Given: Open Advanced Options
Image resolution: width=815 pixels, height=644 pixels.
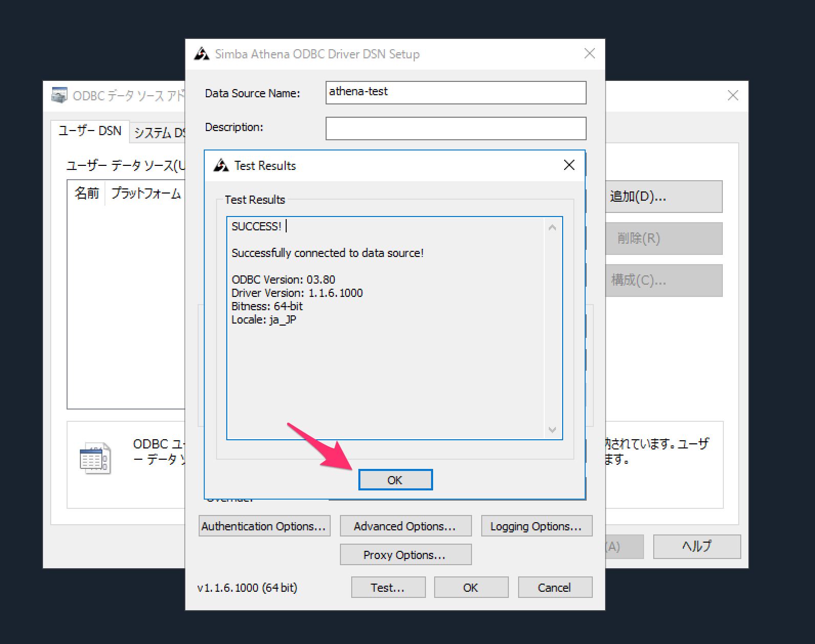Looking at the screenshot, I should point(405,526).
